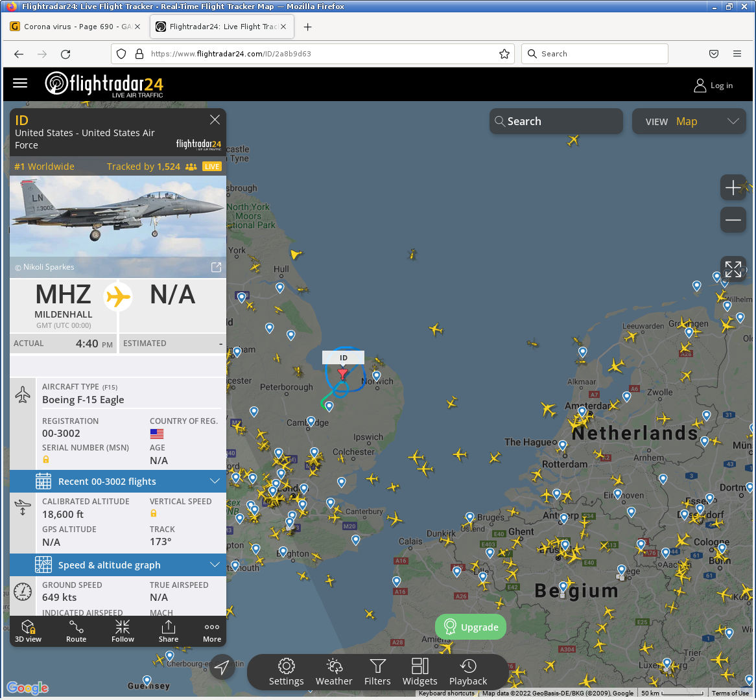Click the Log in link

pos(713,86)
